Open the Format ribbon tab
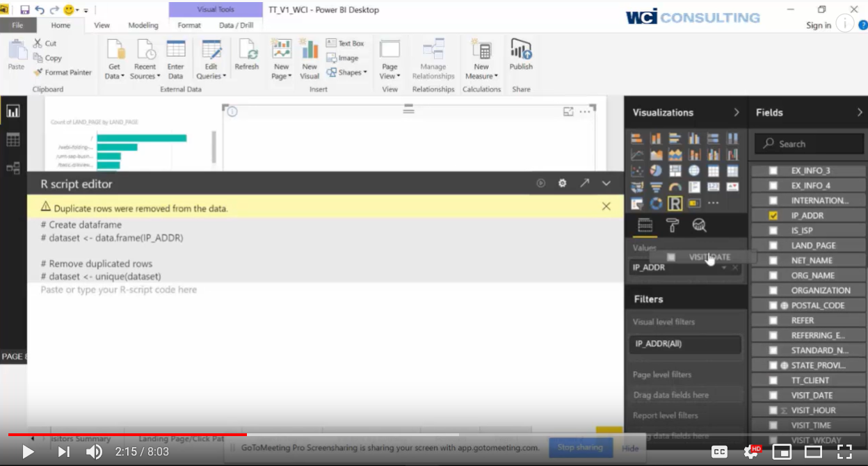 (x=189, y=25)
